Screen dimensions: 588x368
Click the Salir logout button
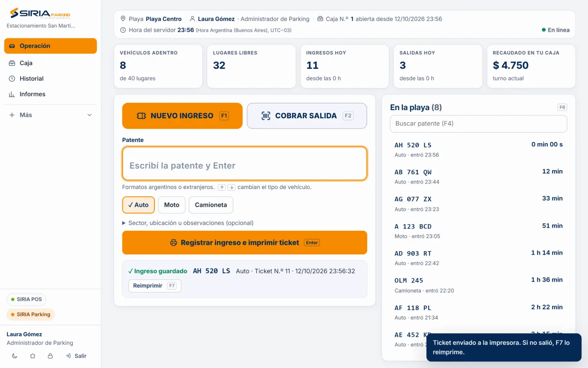(x=76, y=356)
